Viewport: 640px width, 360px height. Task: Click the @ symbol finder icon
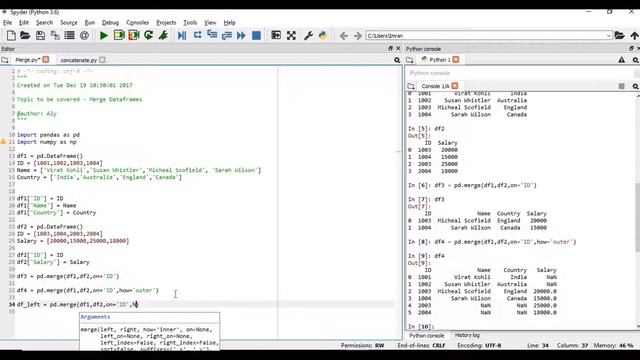[x=84, y=36]
